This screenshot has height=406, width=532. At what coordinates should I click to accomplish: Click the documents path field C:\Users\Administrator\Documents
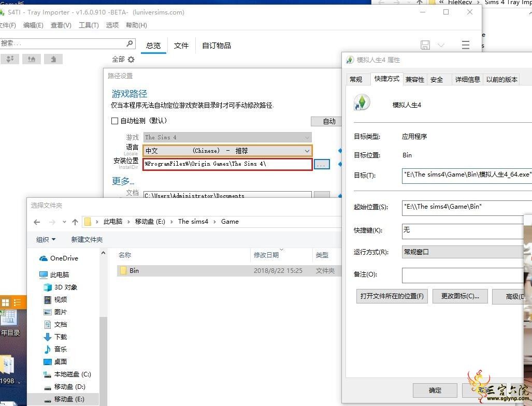point(227,195)
